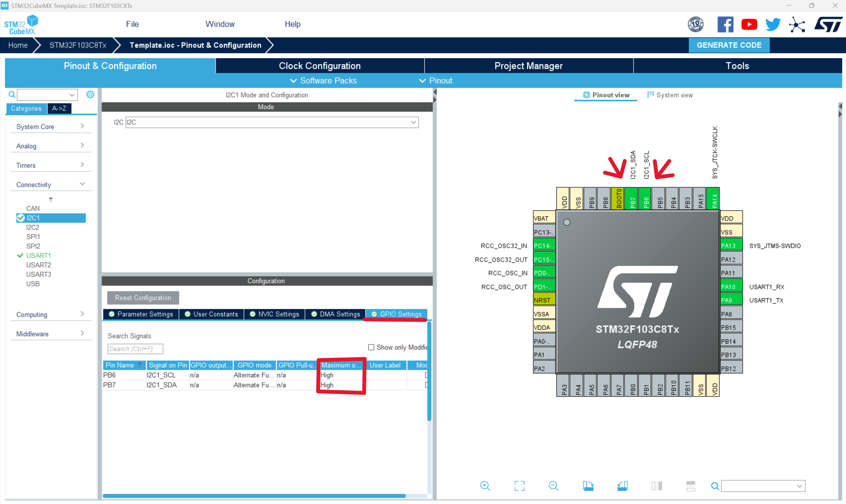The height and width of the screenshot is (504, 846).
Task: Open the I2C mode dropdown
Action: (x=413, y=122)
